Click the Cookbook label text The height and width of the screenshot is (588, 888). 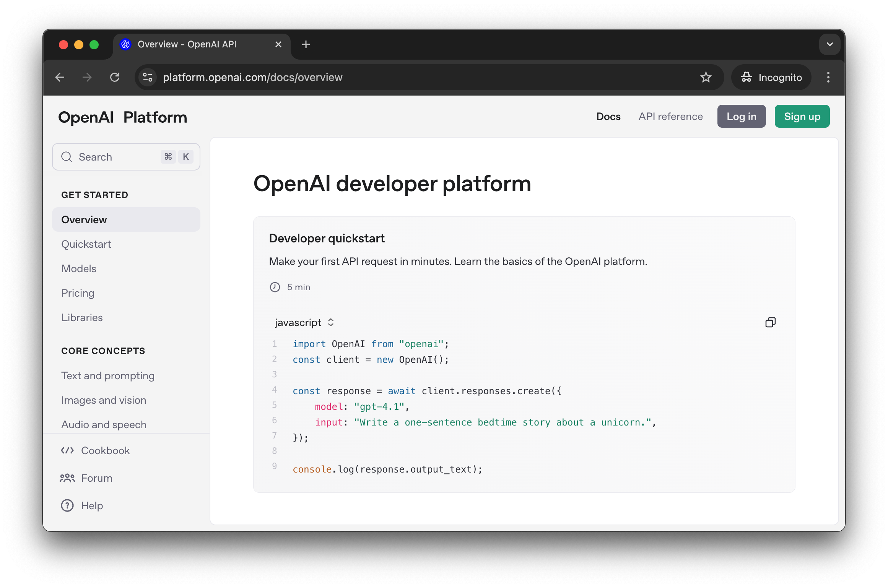(106, 450)
